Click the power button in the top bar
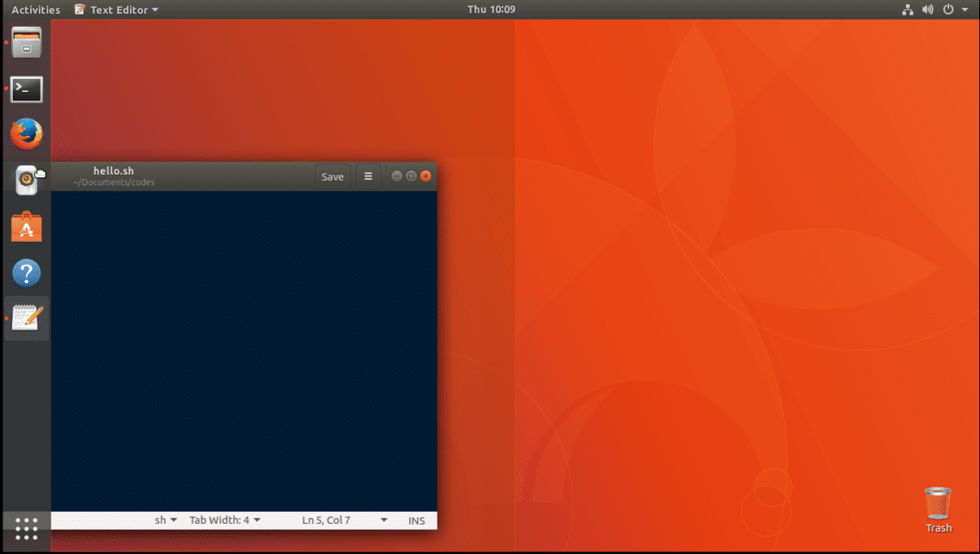The image size is (980, 554). point(949,9)
